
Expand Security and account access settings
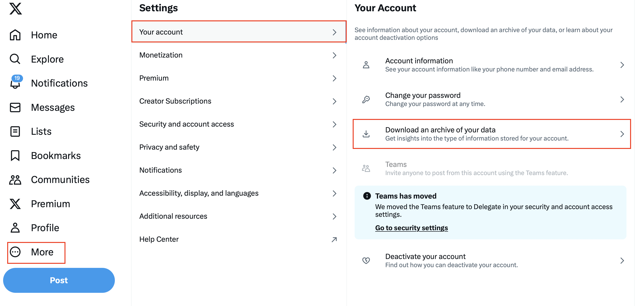(x=334, y=124)
